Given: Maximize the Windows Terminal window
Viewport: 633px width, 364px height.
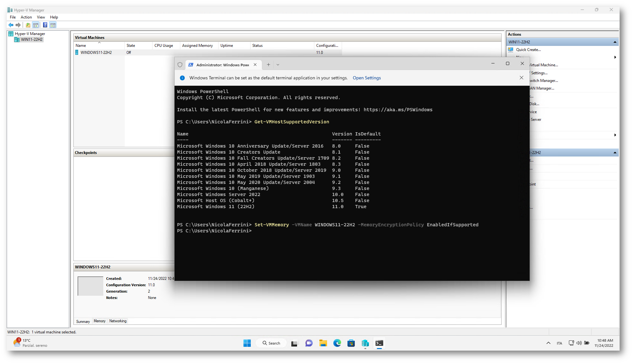Looking at the screenshot, I should click(508, 63).
